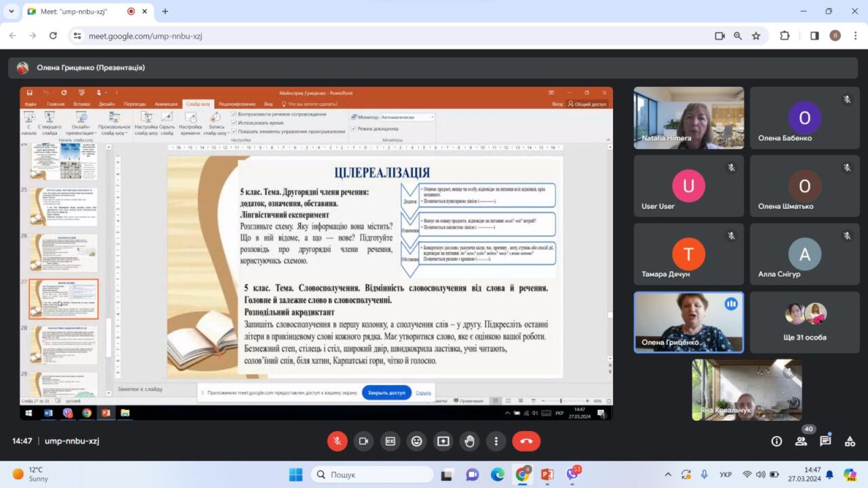This screenshot has width=868, height=488.
Task: Click the camera icon in the address bar
Action: (x=719, y=36)
